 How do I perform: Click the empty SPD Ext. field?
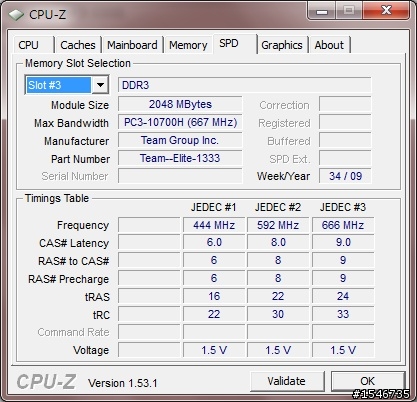[x=345, y=158]
